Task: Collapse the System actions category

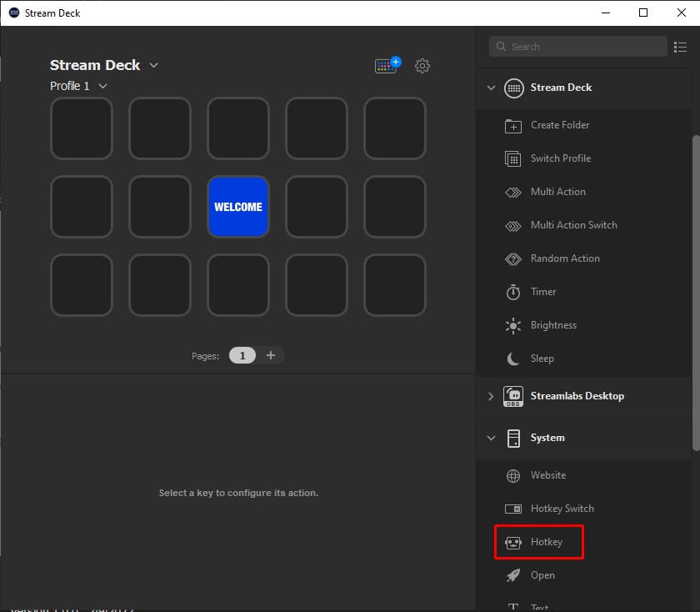Action: click(x=491, y=439)
